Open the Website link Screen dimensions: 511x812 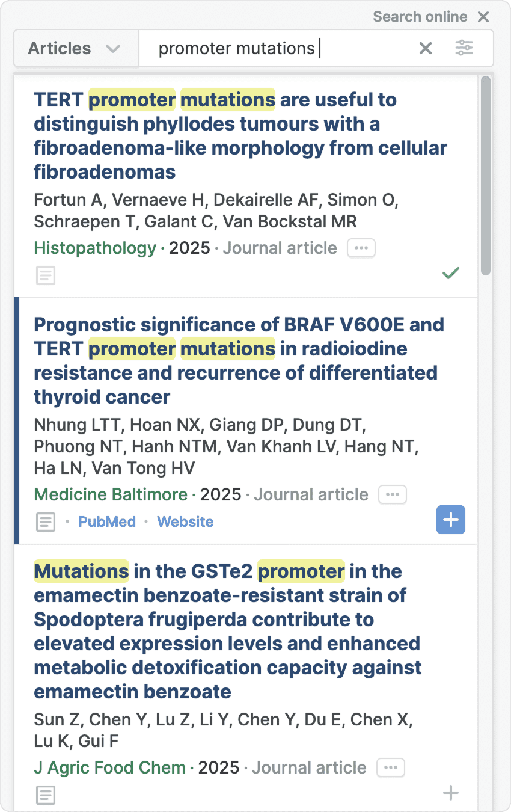[x=185, y=522]
